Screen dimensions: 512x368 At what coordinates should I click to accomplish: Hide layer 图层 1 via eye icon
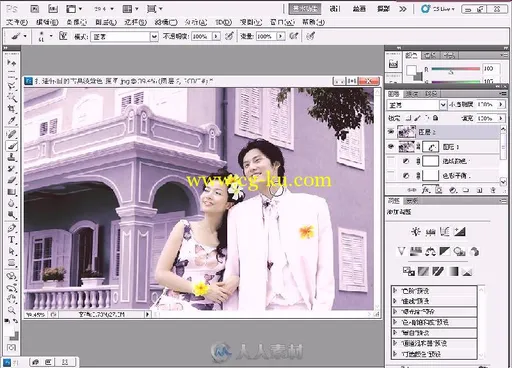pos(391,147)
